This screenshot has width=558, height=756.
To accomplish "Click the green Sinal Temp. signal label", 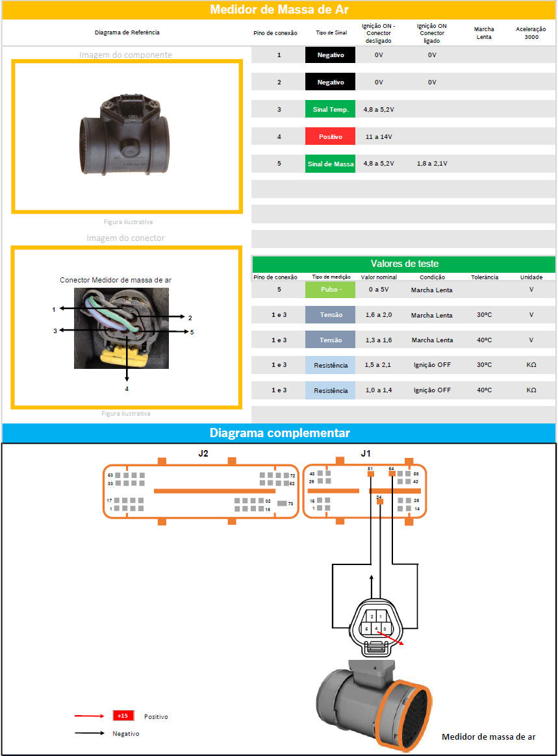I will (x=330, y=110).
